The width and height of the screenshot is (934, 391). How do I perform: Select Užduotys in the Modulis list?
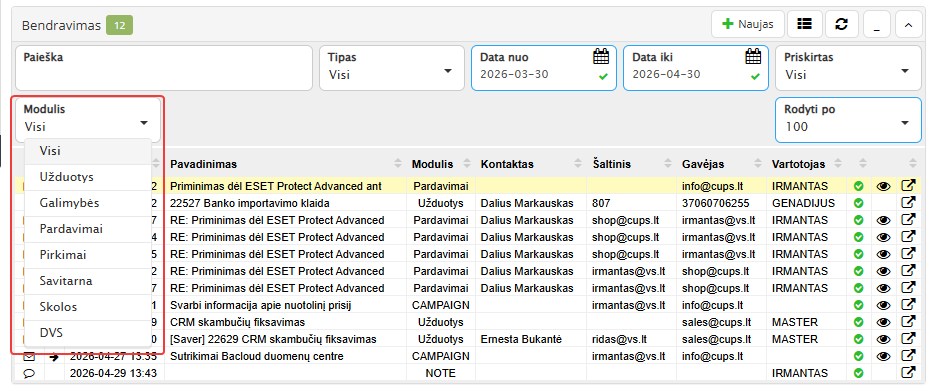tap(88, 178)
